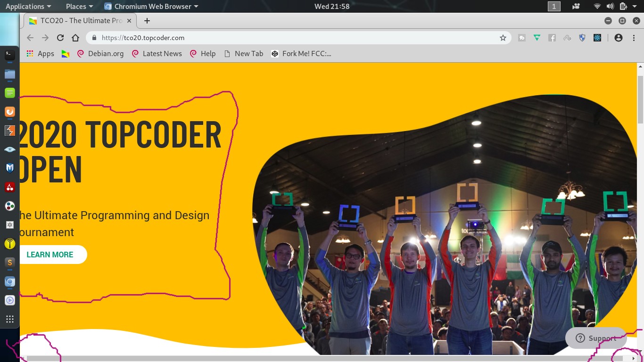Open the Latest News bookmark

point(157,54)
